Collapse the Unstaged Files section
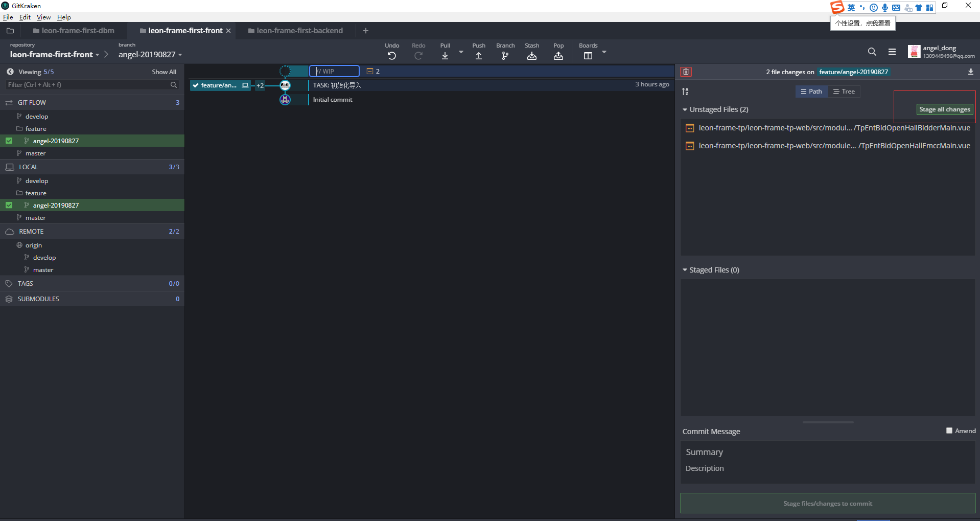 [685, 109]
